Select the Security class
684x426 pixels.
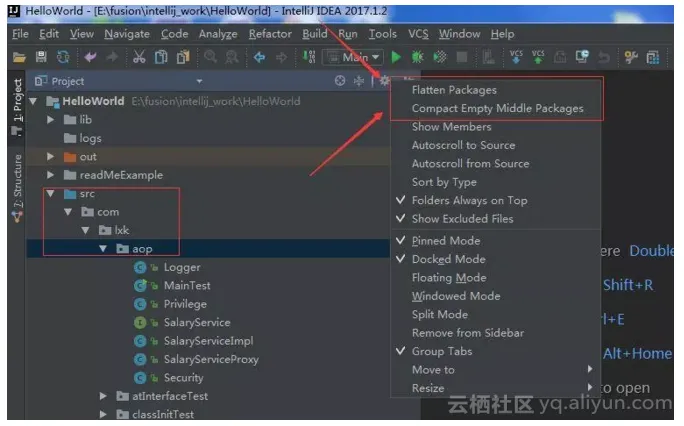(183, 378)
